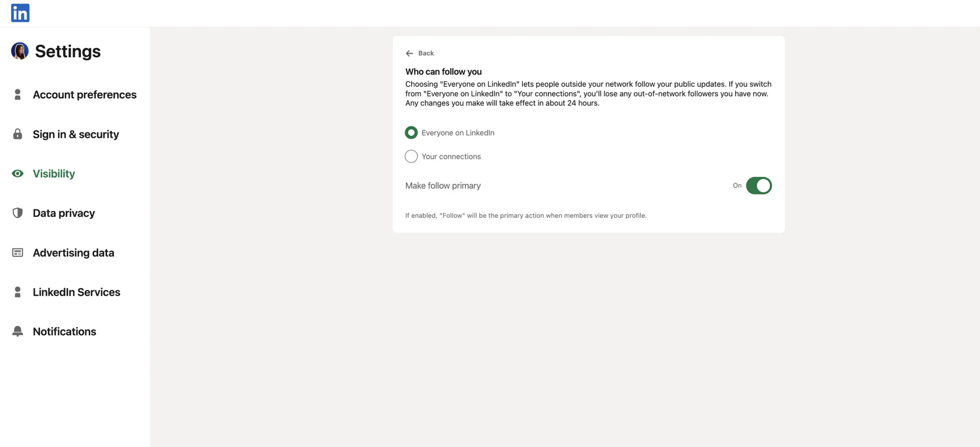980x447 pixels.
Task: Turn off Make follow primary toggle
Action: click(x=759, y=186)
